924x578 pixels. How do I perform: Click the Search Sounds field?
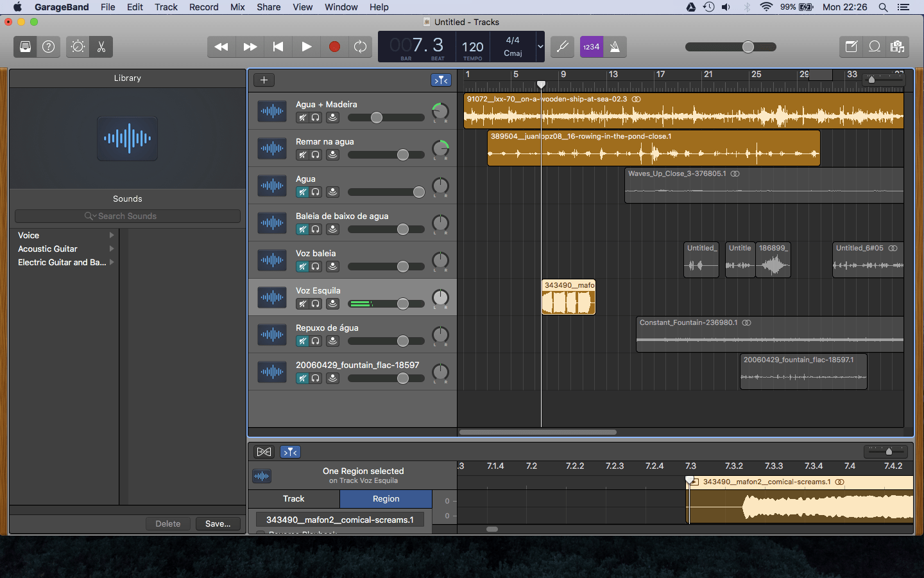tap(128, 216)
